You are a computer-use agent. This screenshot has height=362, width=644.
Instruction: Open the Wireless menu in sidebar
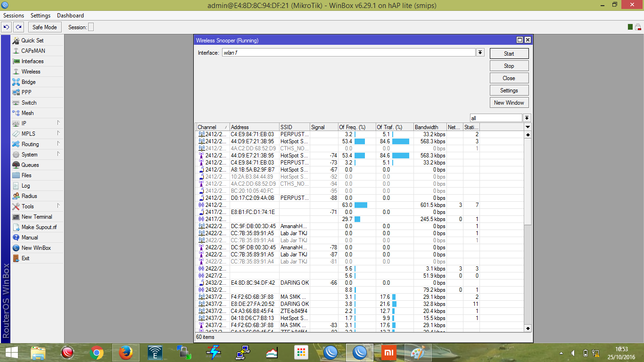[37, 72]
